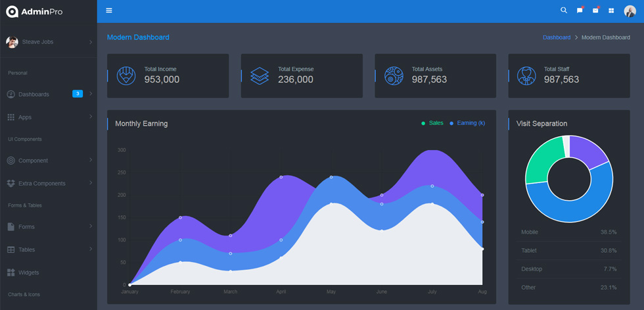Click the Dashboard breadcrumb link
The image size is (644, 310).
tap(557, 38)
